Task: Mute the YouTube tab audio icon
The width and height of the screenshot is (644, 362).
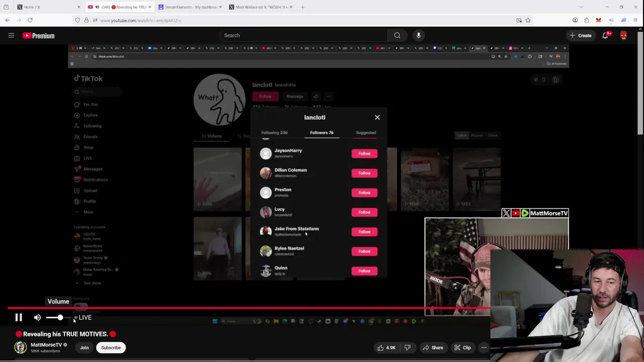Action: pos(98,7)
